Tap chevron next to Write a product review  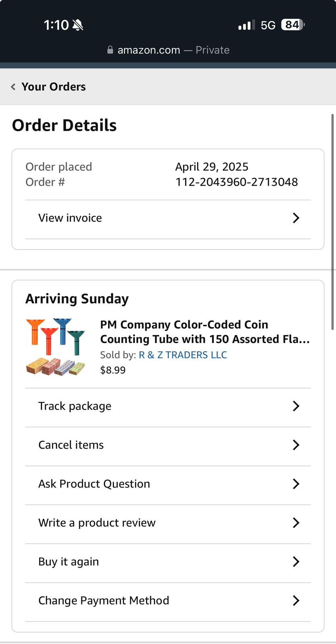pos(296,523)
